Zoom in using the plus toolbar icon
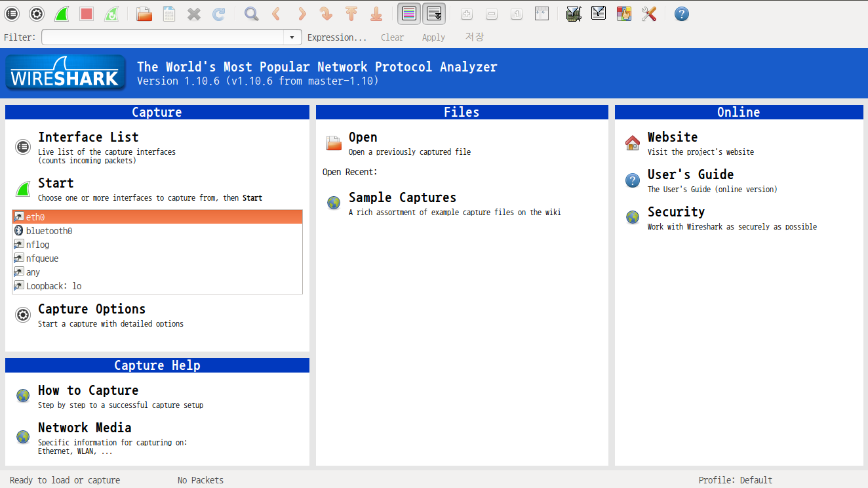This screenshot has width=868, height=488. coord(467,14)
